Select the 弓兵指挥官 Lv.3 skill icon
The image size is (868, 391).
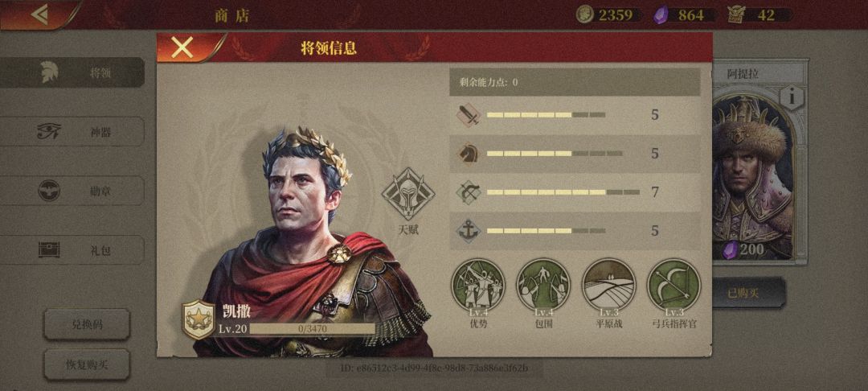tap(674, 286)
